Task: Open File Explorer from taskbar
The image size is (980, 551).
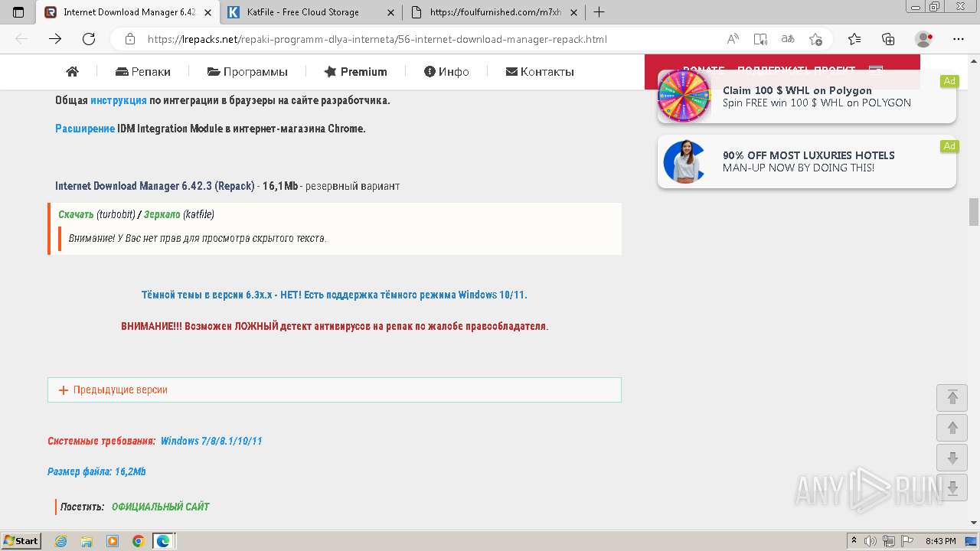Action: pos(87,541)
